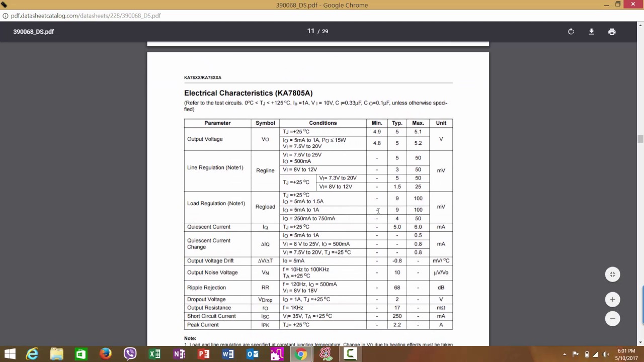
Task: Click the site info icon in address bar
Action: (6, 16)
